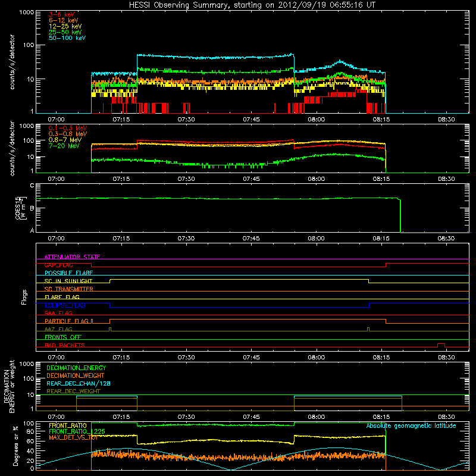The image size is (476, 476).
Task: Click the Degrees or % axis label
Action: (x=15, y=446)
